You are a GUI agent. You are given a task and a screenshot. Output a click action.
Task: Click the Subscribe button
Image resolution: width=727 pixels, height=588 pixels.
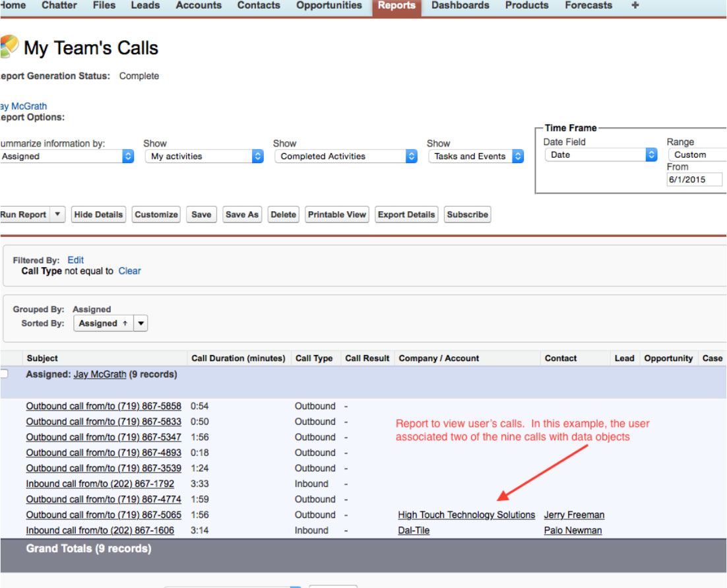(467, 214)
